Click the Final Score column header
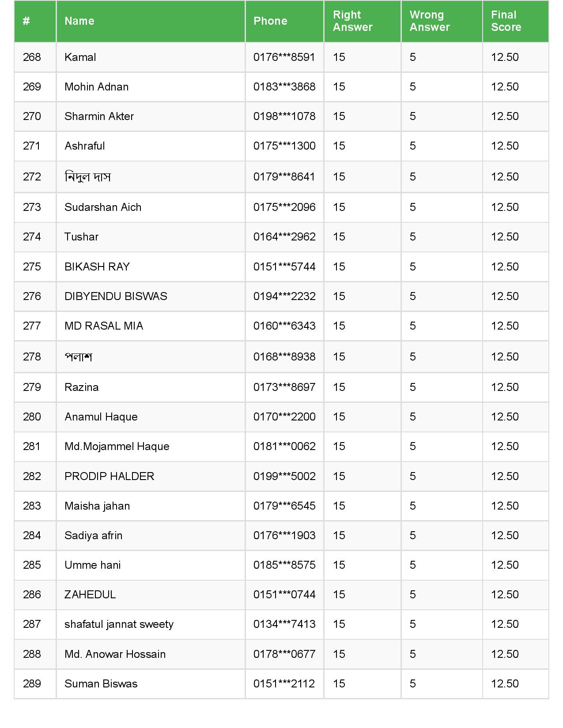This screenshot has width=563, height=728. [506, 21]
